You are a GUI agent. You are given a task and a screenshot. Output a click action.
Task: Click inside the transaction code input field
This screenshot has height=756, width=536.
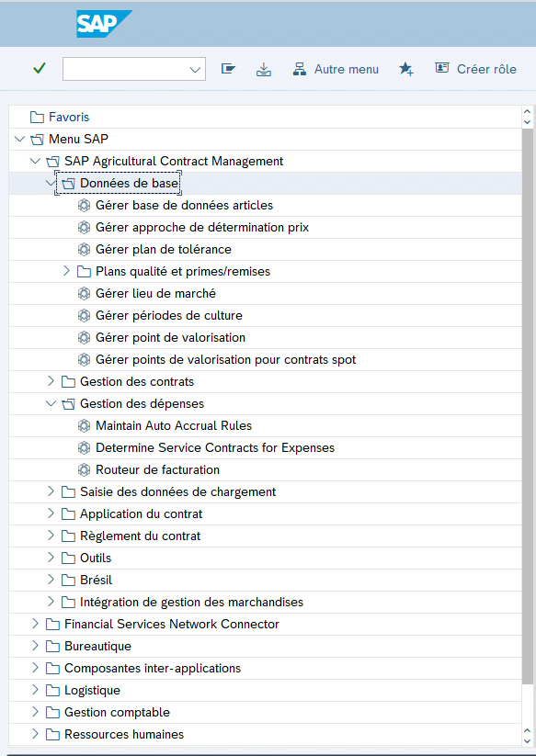click(126, 70)
